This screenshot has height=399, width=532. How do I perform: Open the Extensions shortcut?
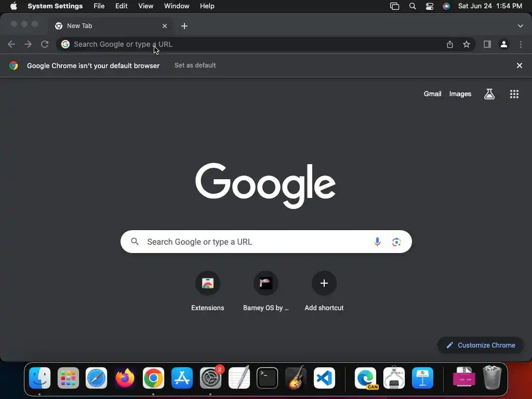click(208, 283)
